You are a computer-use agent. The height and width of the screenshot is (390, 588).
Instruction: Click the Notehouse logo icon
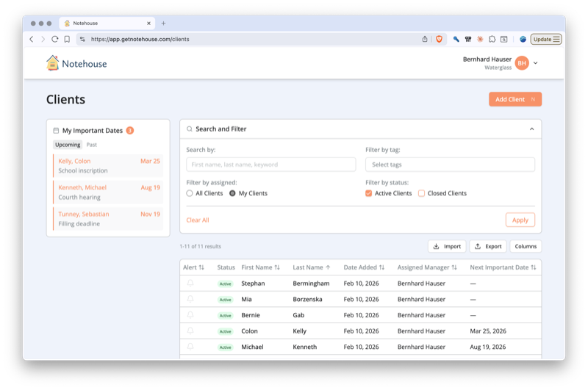[x=52, y=63]
